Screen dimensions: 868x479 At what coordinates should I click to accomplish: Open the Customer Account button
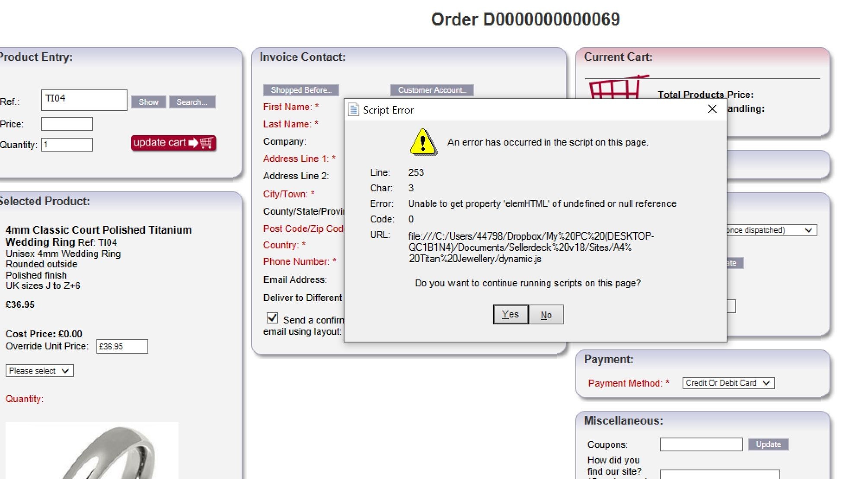[x=432, y=90]
